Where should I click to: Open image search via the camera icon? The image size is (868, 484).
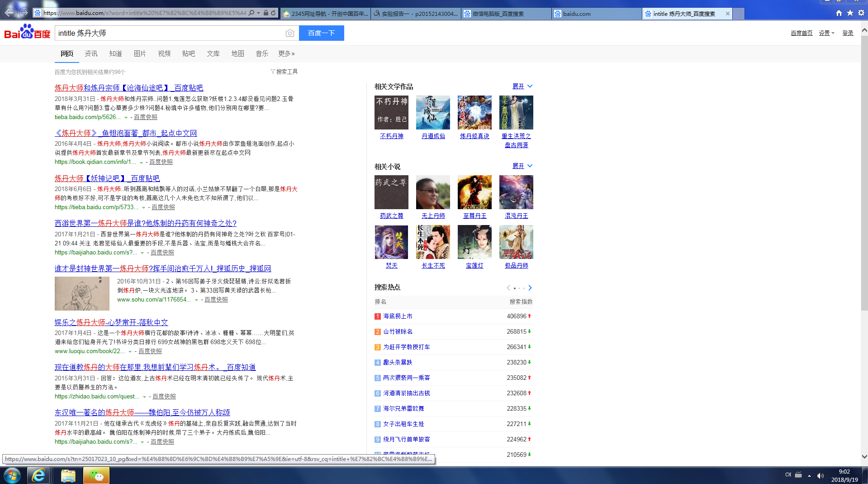click(290, 33)
